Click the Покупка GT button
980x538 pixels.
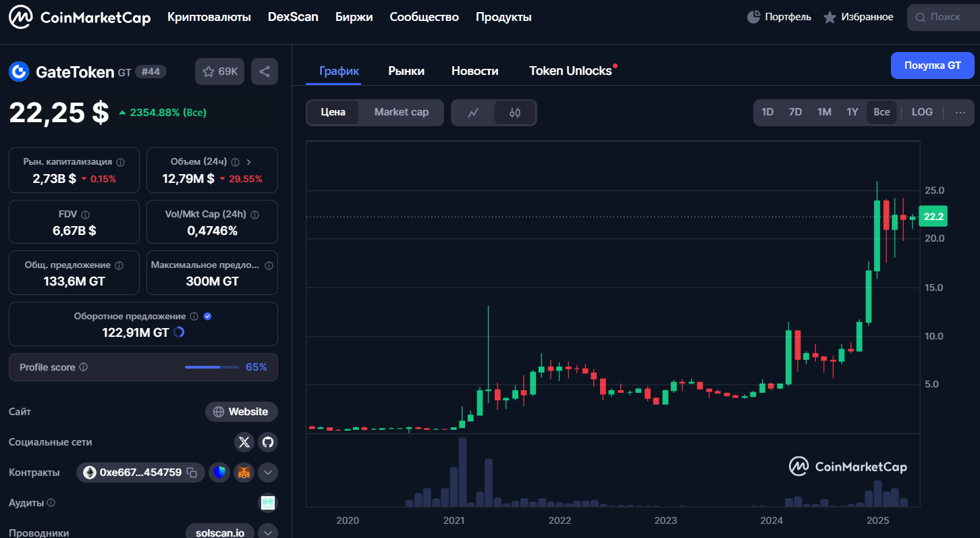click(x=933, y=65)
